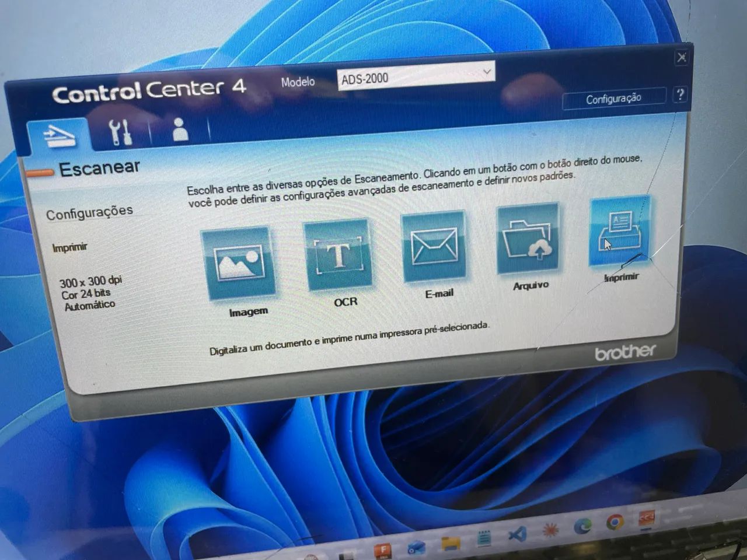Open the Escanear scanner tab
747x560 pixels.
59,135
